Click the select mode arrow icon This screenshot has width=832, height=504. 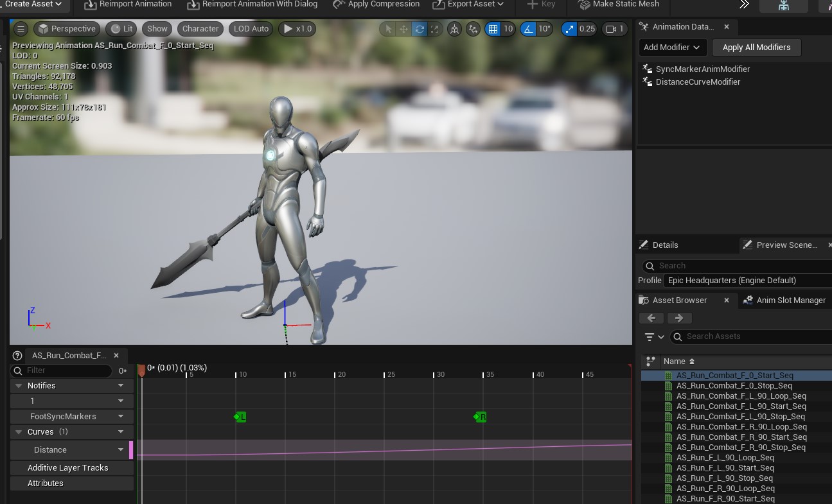[x=387, y=29]
